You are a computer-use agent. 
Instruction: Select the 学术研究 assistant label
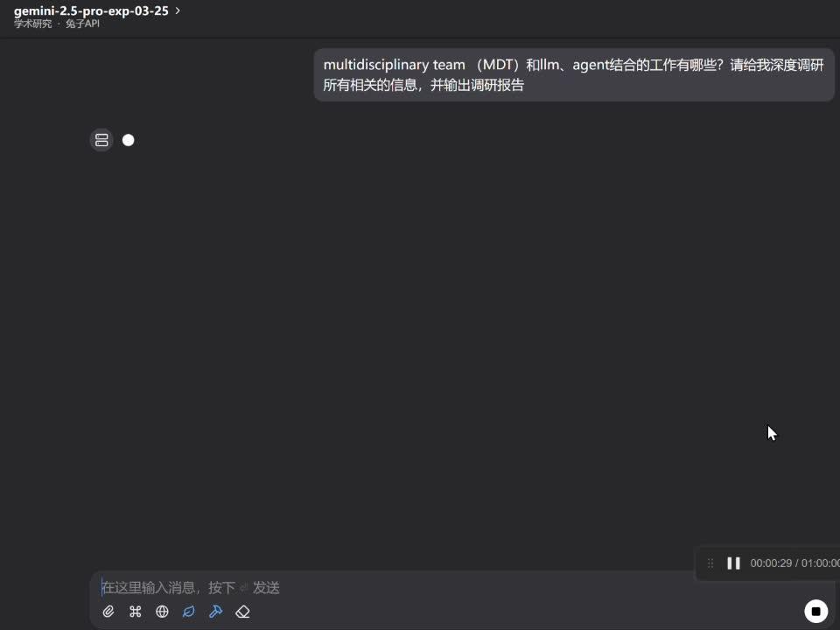32,24
